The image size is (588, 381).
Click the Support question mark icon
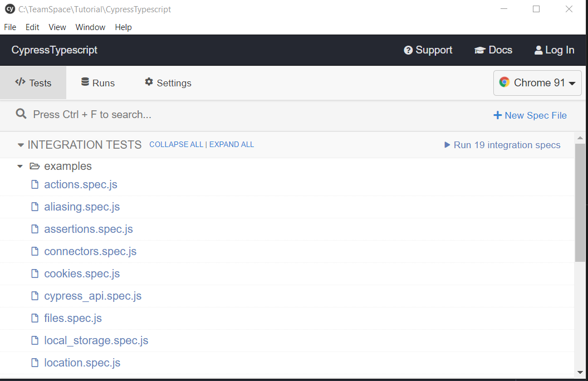click(x=408, y=50)
